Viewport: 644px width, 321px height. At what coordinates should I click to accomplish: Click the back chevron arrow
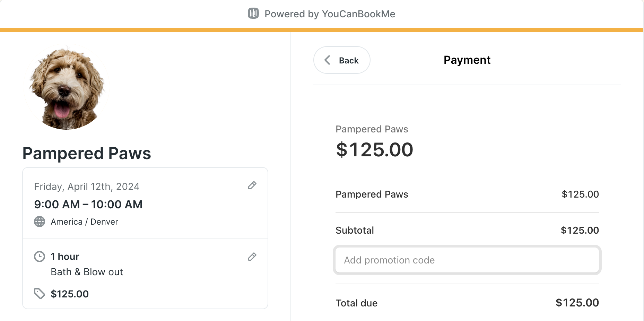(x=327, y=60)
